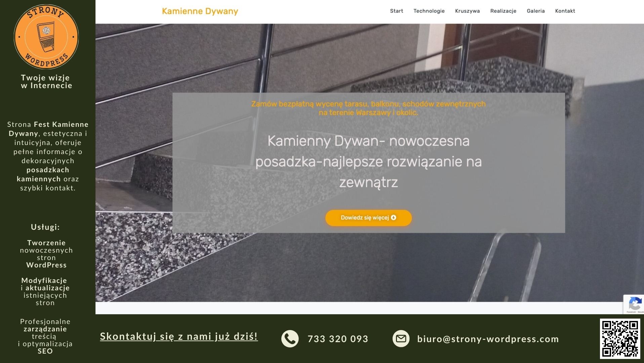Click the envelope email icon in footer

(x=401, y=339)
